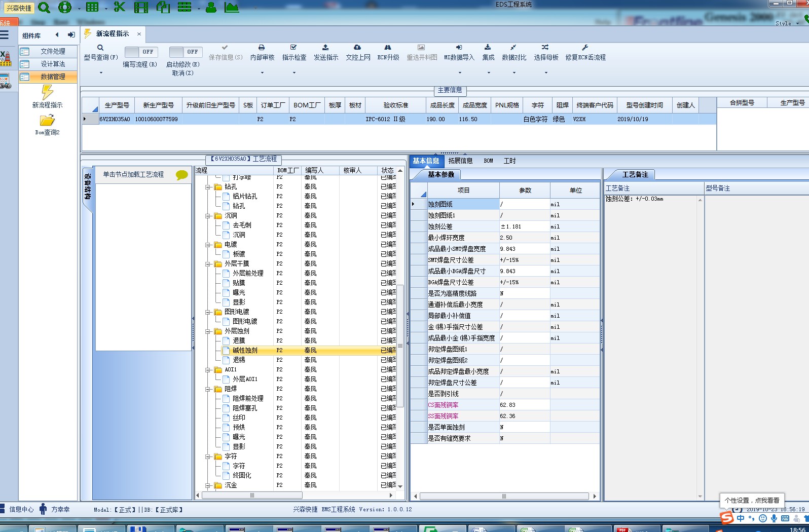Viewport: 809px width, 532px height.
Task: Click 修复ECN丢流程 wrench button
Action: coord(585,52)
